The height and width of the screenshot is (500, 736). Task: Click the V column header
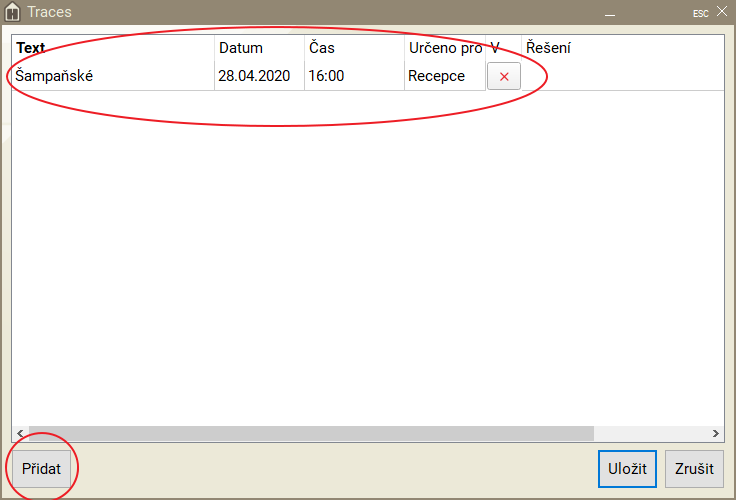[x=495, y=48]
